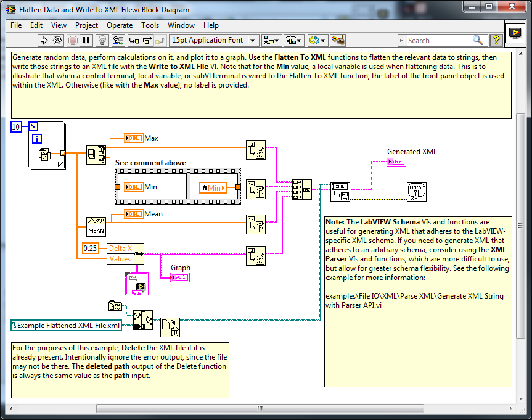Select the Min DBL indicator terminal
The height and width of the screenshot is (420, 532).
click(134, 187)
